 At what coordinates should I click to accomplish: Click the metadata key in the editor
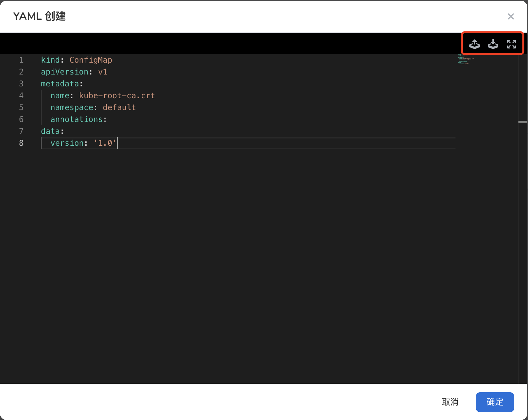(60, 84)
